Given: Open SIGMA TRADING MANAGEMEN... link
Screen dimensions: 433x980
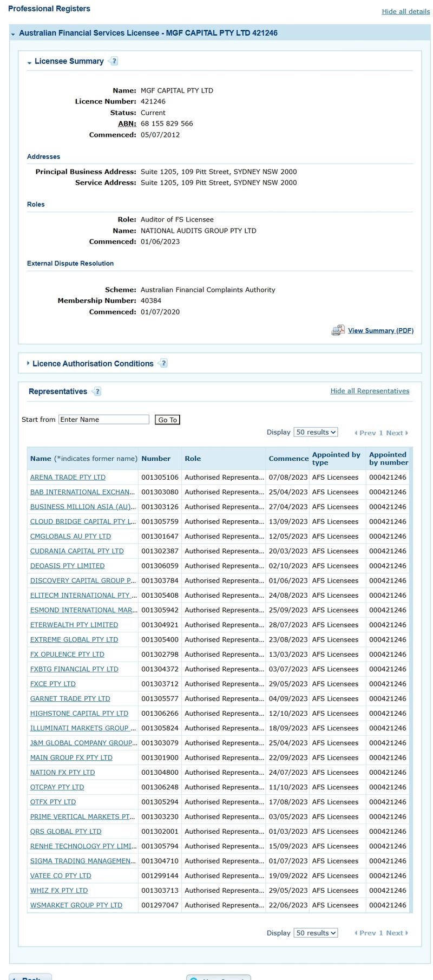Looking at the screenshot, I should point(83,861).
